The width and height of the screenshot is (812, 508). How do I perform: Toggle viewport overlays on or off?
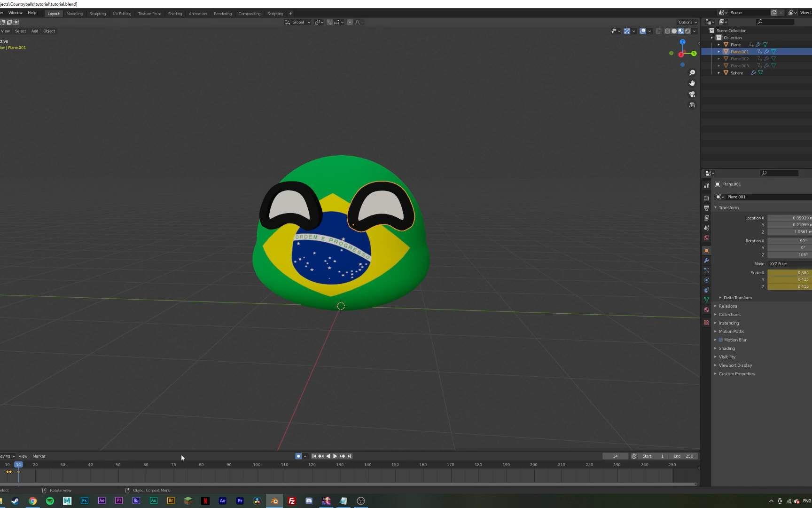tap(643, 31)
